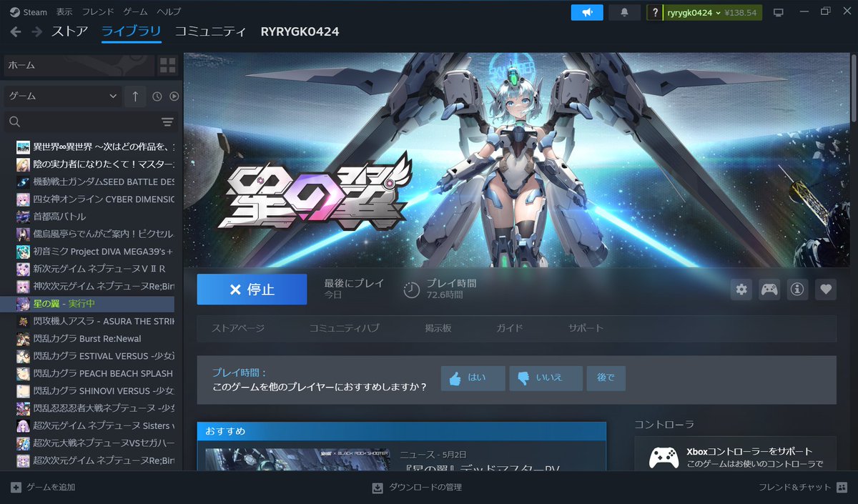The image size is (858, 504).
Task: Open the コミュニティハブ link
Action: click(344, 328)
